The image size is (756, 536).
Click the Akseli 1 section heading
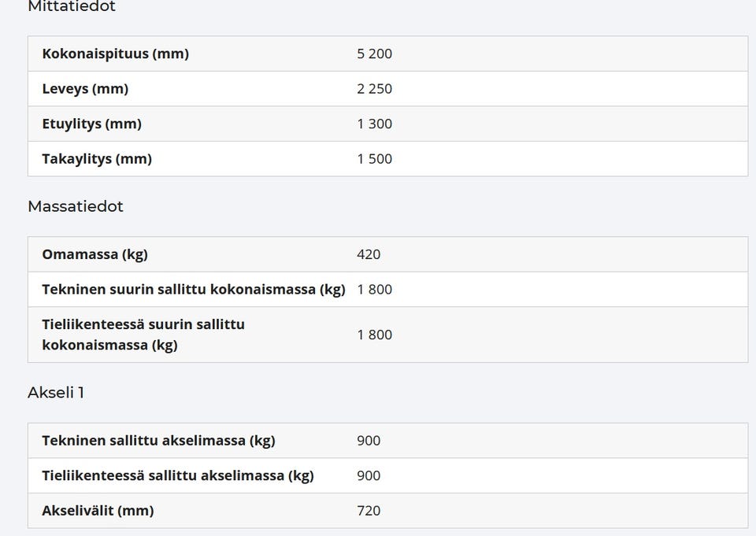tap(56, 393)
